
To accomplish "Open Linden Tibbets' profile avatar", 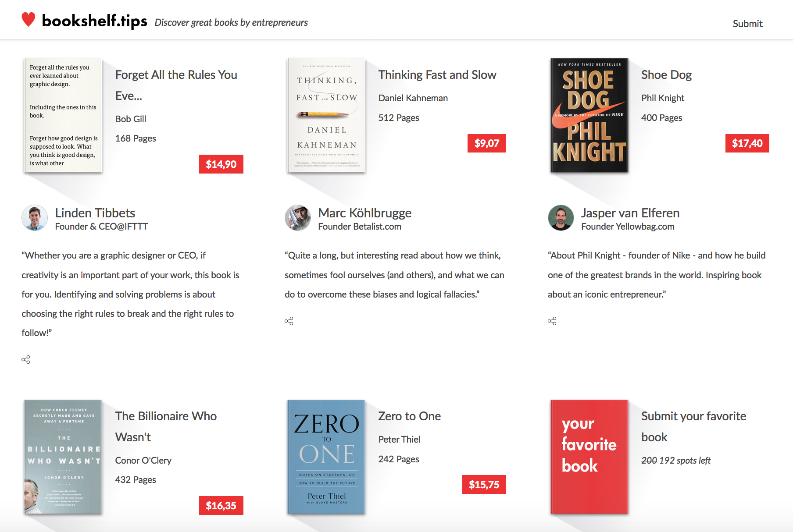I will [x=35, y=218].
